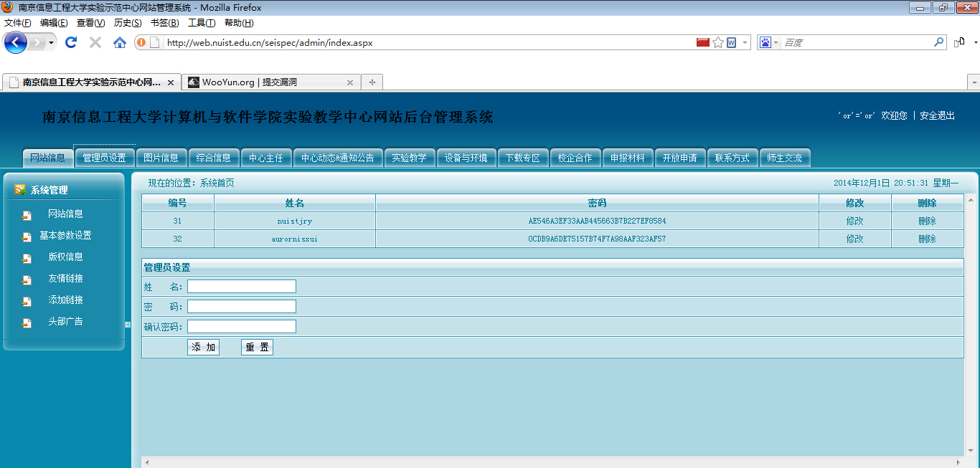Select the 网站信息 navigation tab
The height and width of the screenshot is (468, 980).
pyautogui.click(x=47, y=158)
